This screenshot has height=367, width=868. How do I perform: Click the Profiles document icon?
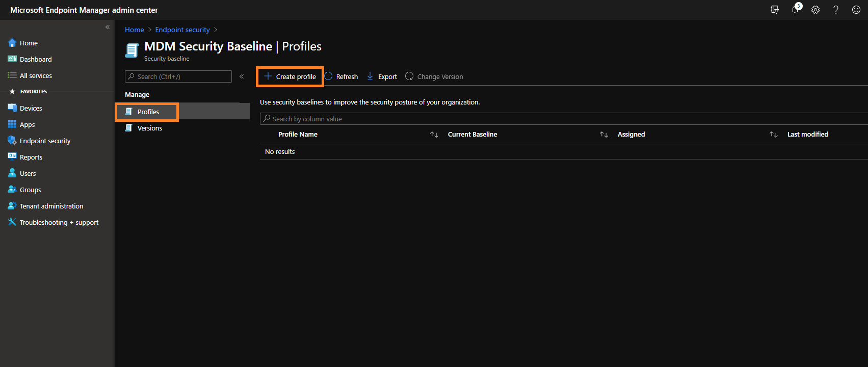click(129, 111)
